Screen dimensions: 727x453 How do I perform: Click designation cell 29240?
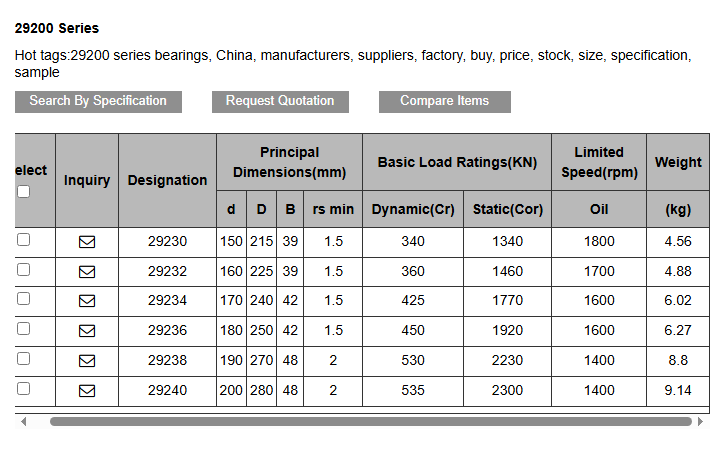[167, 390]
